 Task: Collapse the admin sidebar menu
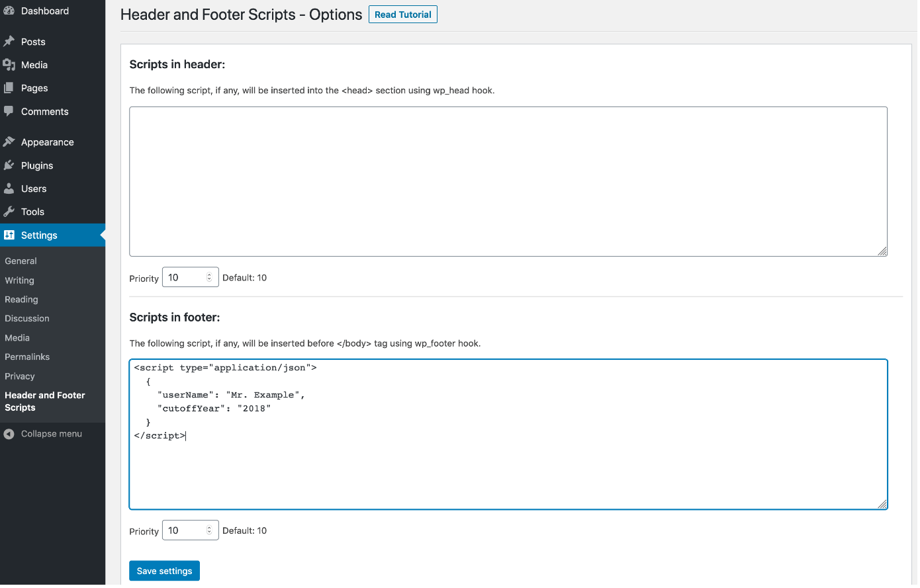coord(44,434)
